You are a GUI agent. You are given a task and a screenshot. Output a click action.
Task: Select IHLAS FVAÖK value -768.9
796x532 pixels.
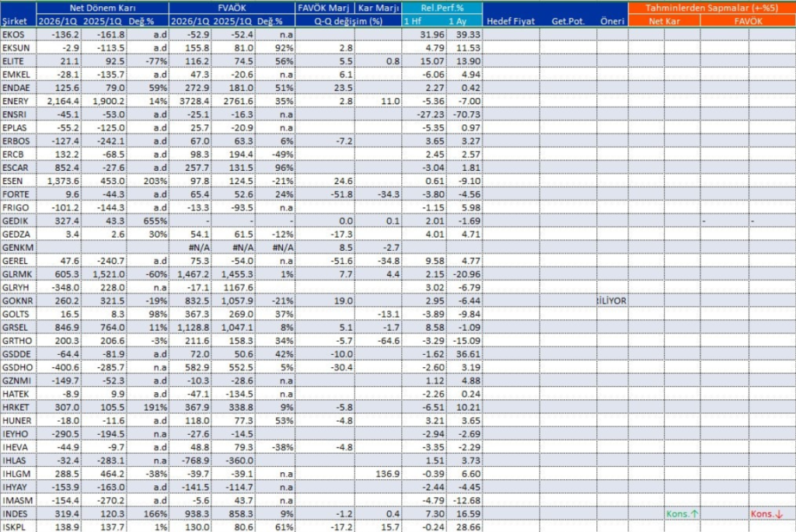click(196, 461)
